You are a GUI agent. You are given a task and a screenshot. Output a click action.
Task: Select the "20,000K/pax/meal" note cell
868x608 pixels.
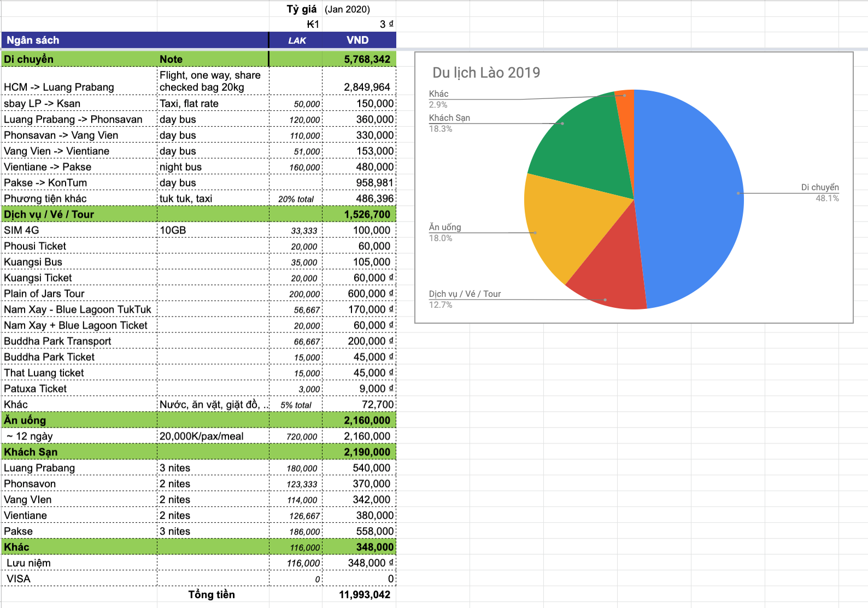point(201,436)
